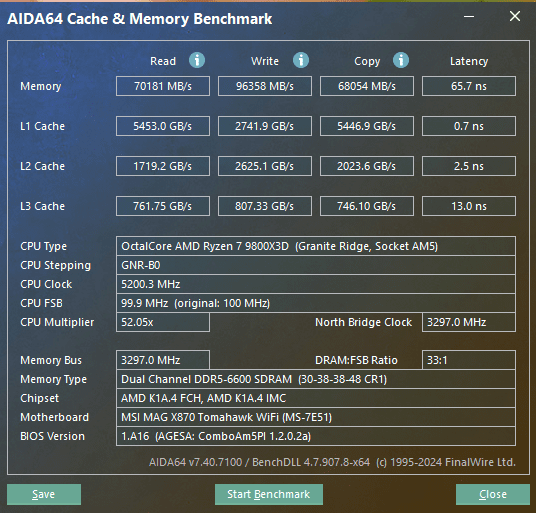Select the North Bridge Clock value
This screenshot has height=513, width=536.
[x=469, y=322]
